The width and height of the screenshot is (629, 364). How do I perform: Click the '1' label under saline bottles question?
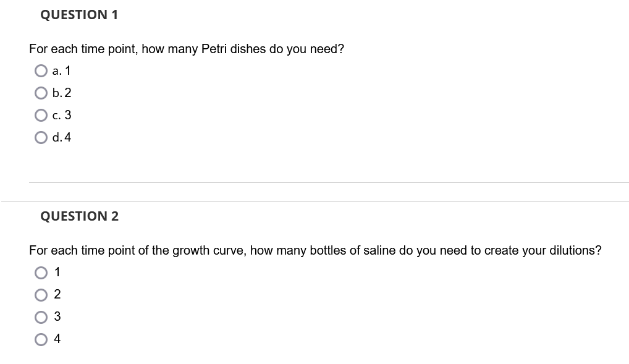pos(57,272)
